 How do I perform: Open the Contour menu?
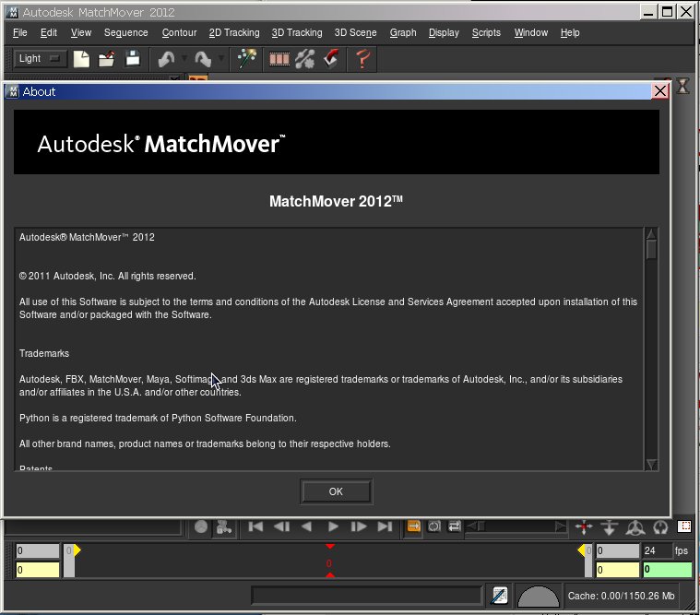tap(179, 32)
